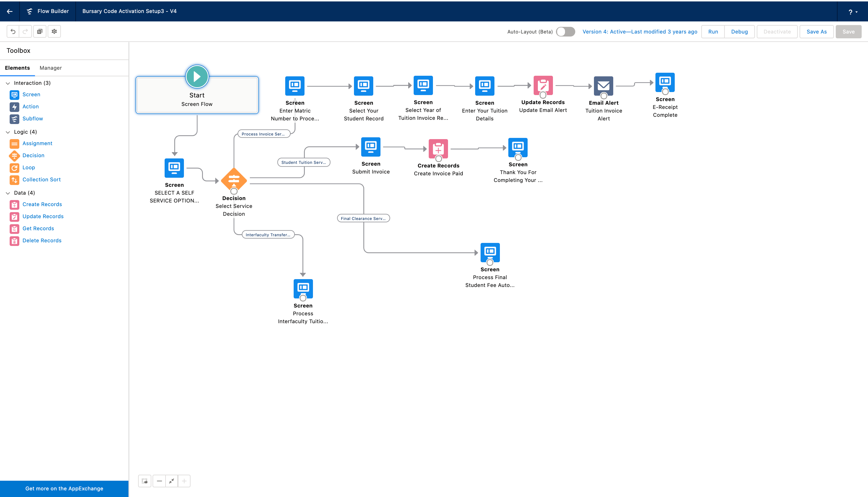Click the zoom out minus button
Screen dimensions: 868x497
tap(159, 481)
